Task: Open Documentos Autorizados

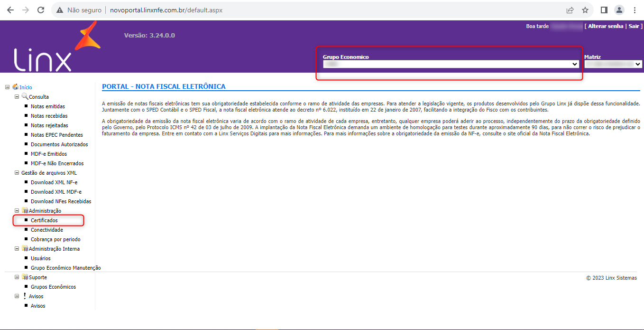Action: (59, 144)
